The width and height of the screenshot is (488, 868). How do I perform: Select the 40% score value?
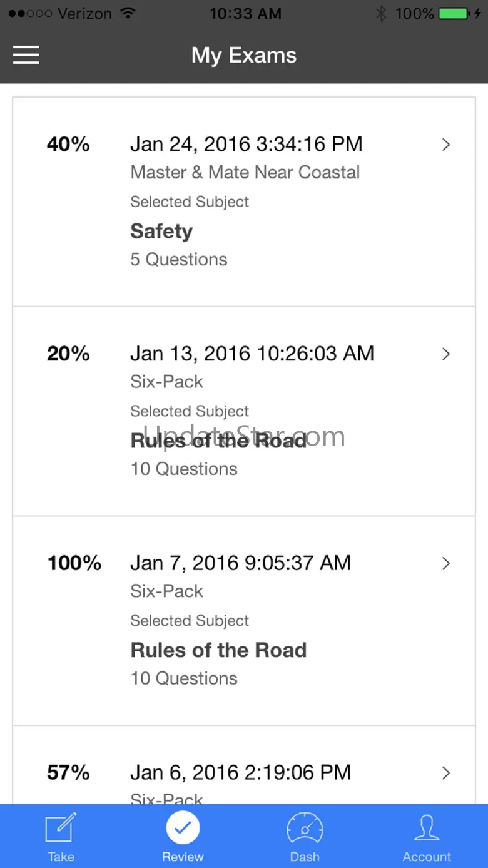point(68,145)
